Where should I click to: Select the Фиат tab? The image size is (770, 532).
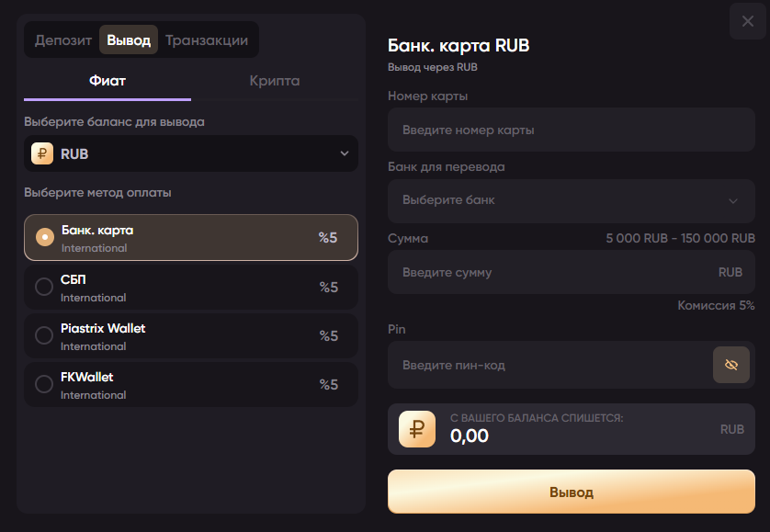[x=108, y=81]
